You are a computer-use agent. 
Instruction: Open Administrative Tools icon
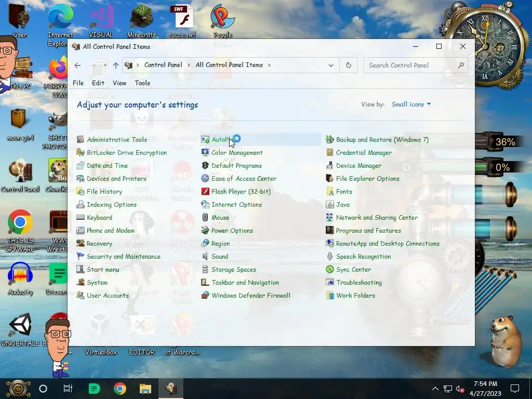(81, 139)
